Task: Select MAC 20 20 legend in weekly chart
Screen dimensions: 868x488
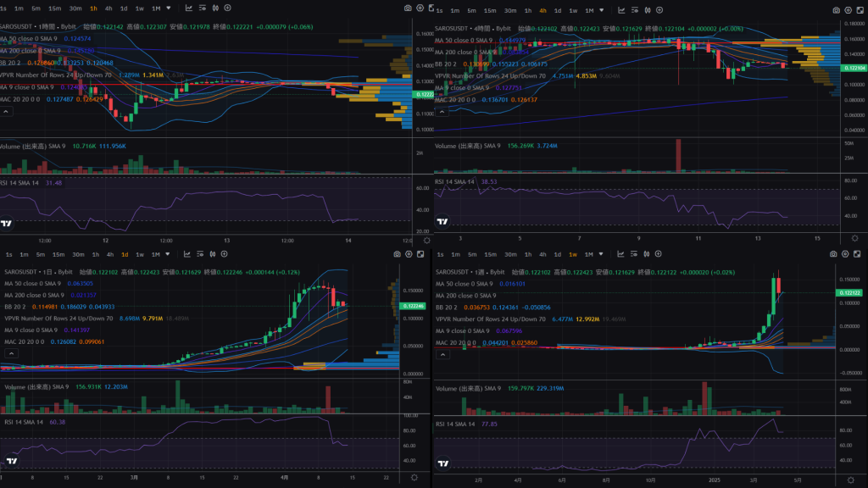Action: (x=455, y=342)
